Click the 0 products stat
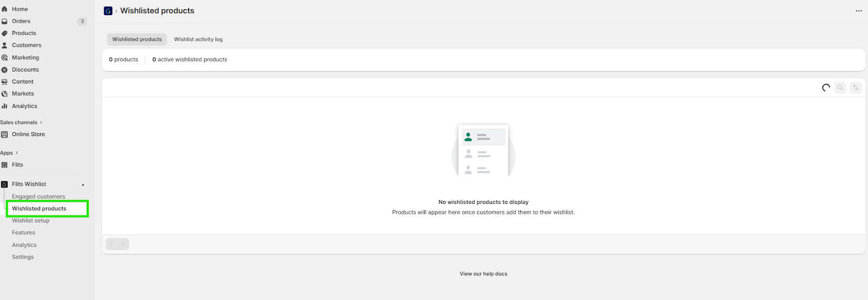 point(123,60)
